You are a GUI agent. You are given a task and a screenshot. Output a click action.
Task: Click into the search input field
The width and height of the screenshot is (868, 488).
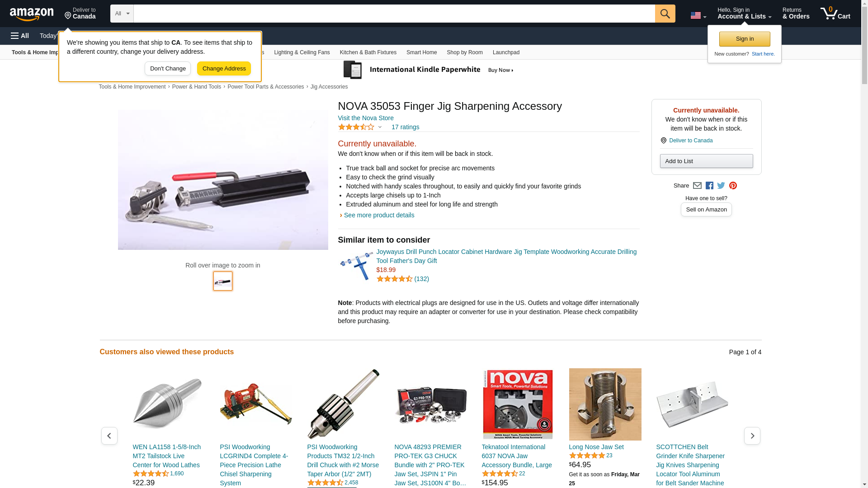tap(394, 14)
